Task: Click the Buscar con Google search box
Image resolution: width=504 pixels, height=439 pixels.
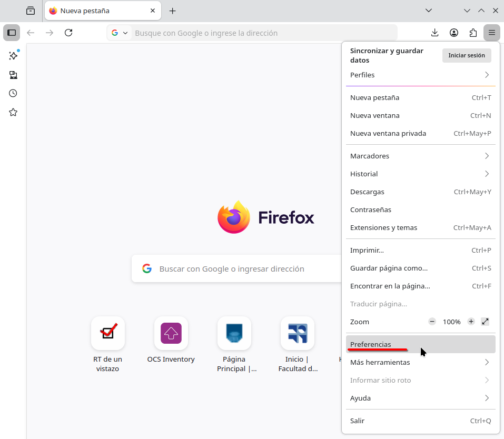Action: [x=236, y=268]
